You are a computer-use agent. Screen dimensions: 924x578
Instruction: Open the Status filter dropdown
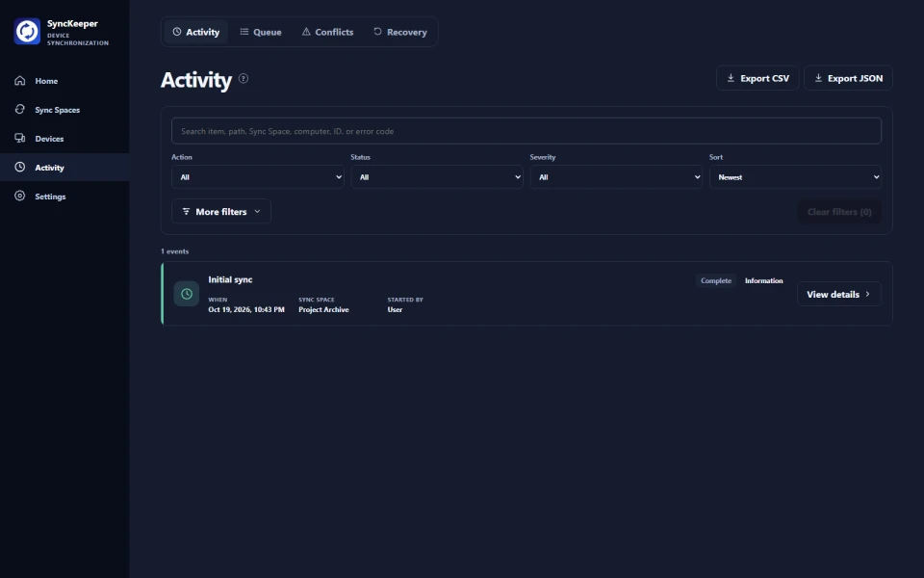coord(437,177)
